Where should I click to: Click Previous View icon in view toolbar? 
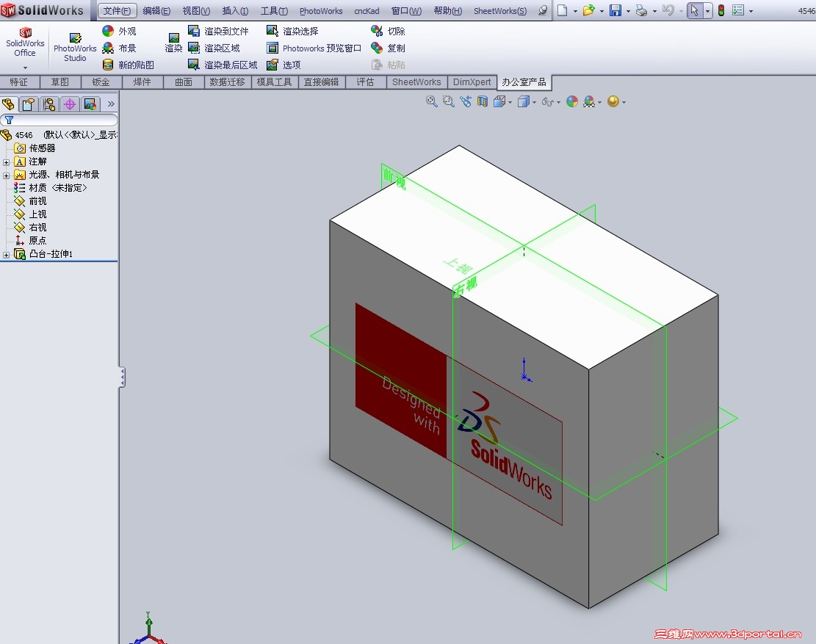pyautogui.click(x=465, y=101)
